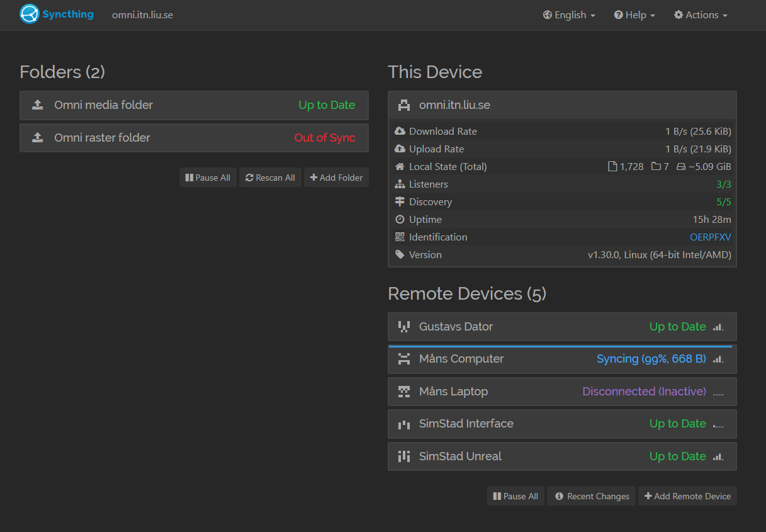Pause all folders
This screenshot has height=532, width=766.
[x=208, y=178]
